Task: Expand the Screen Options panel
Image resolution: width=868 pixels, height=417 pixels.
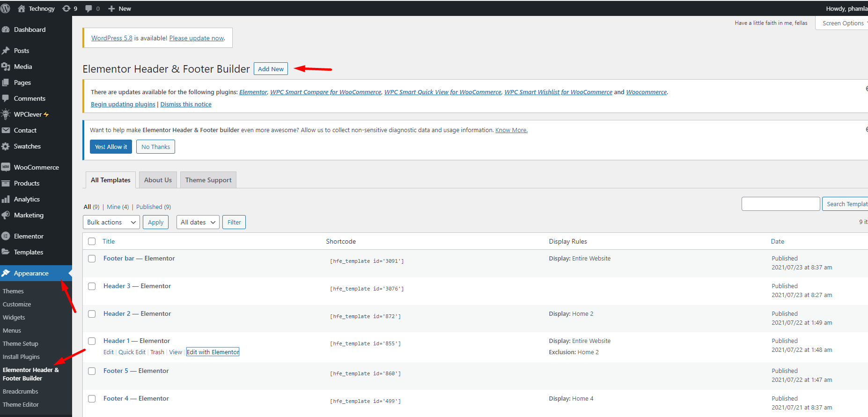Action: [844, 23]
